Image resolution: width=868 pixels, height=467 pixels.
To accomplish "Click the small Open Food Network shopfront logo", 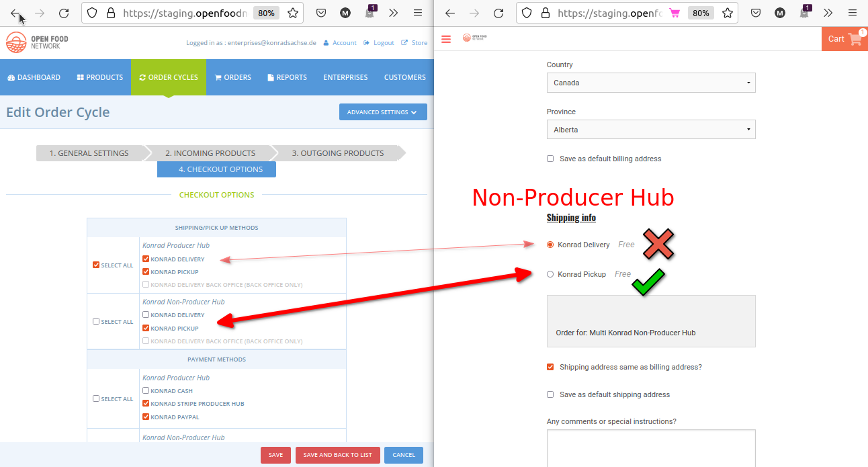I will pos(474,38).
